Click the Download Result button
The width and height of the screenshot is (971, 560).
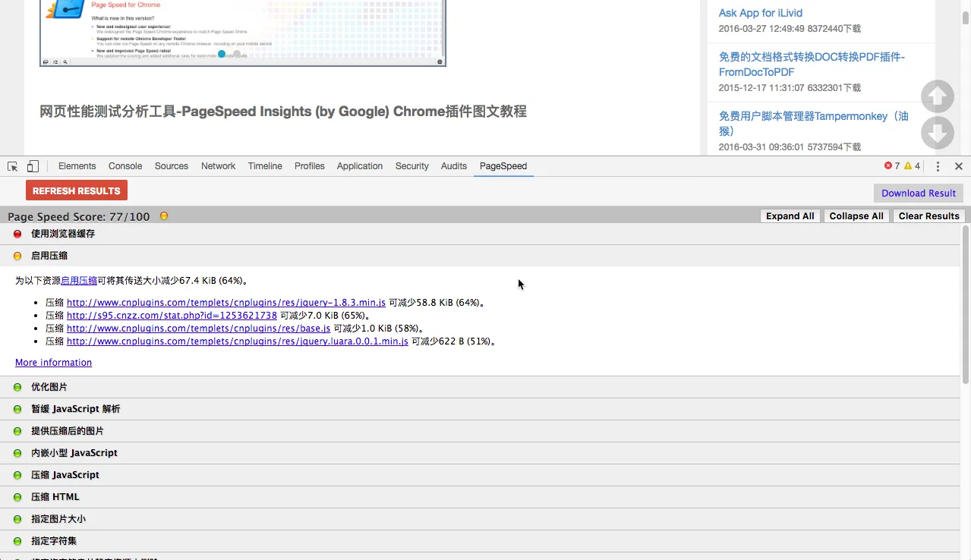pyautogui.click(x=918, y=193)
